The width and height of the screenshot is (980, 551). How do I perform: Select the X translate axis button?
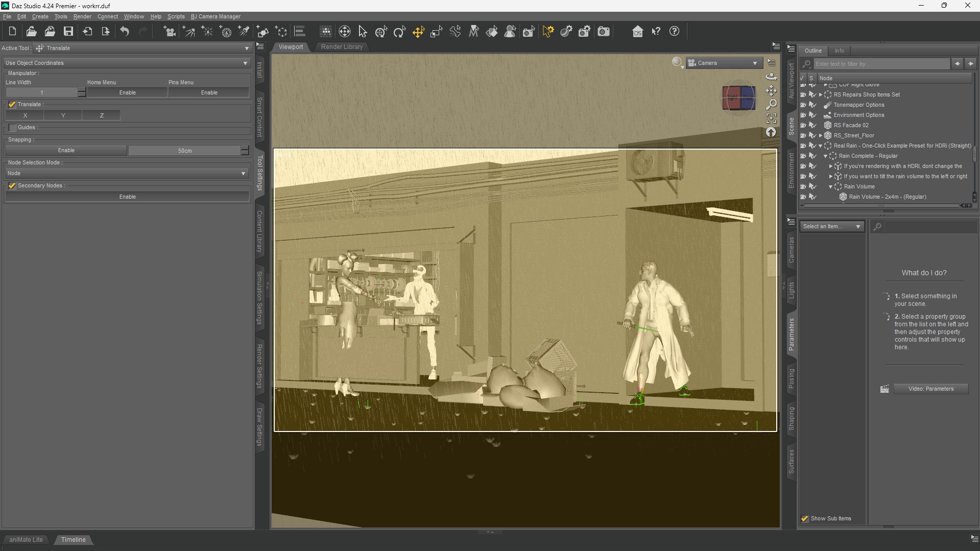[x=25, y=115]
